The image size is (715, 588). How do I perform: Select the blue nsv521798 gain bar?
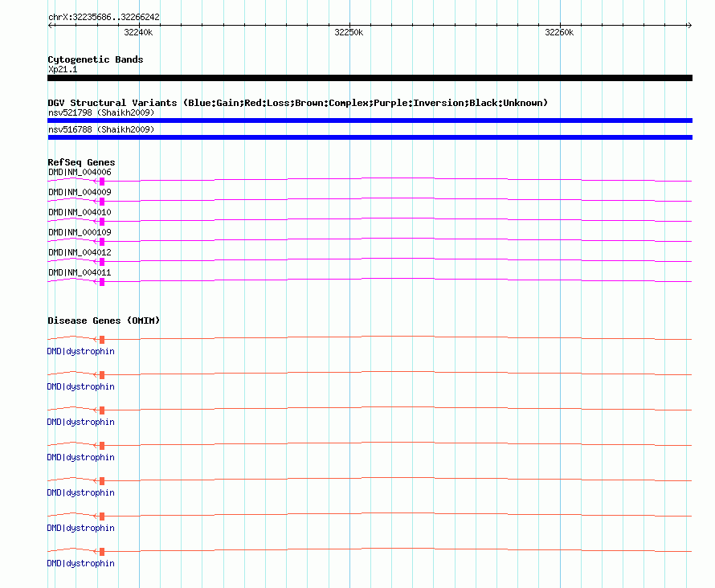(370, 120)
